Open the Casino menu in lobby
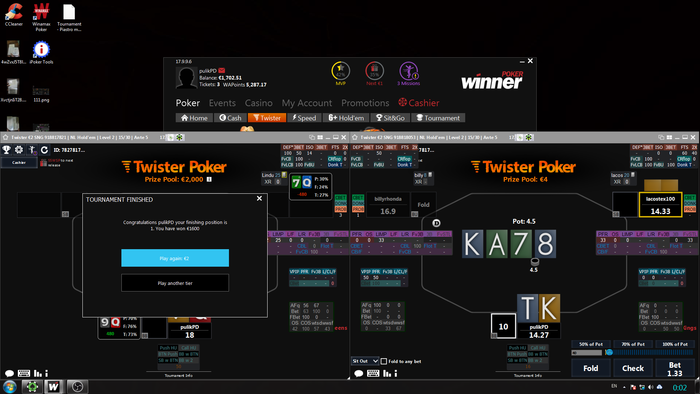700x394 pixels. [x=258, y=103]
